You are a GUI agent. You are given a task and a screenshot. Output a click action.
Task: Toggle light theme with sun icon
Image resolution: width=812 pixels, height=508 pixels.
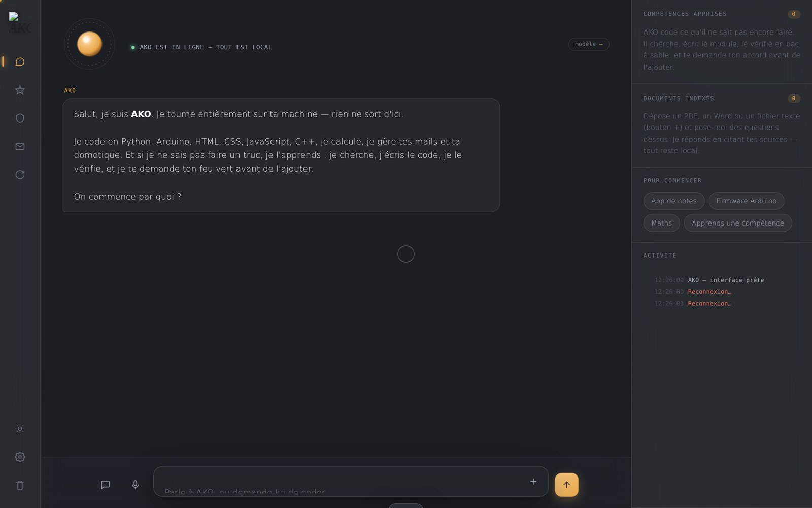(20, 429)
